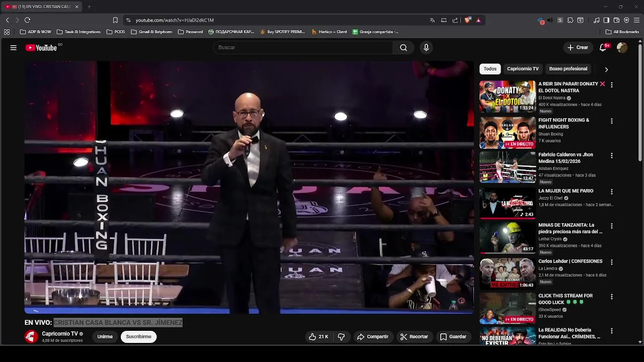Screen dimensions: 644x362
Task: Open Capricornio TV channel avatar
Action: pos(31,337)
